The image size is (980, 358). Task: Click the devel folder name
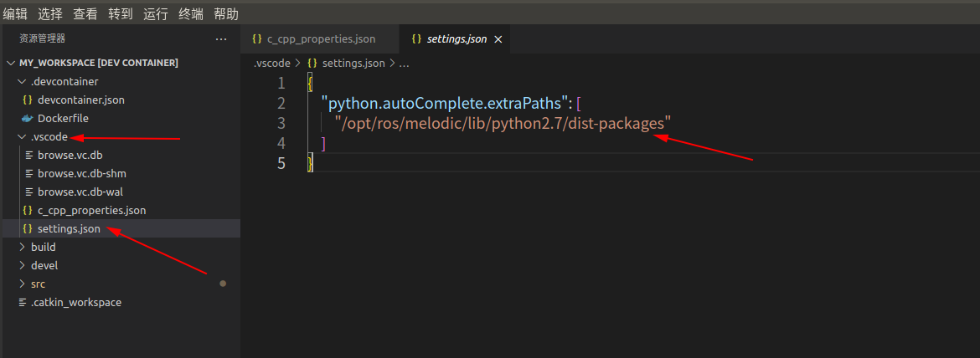click(44, 266)
